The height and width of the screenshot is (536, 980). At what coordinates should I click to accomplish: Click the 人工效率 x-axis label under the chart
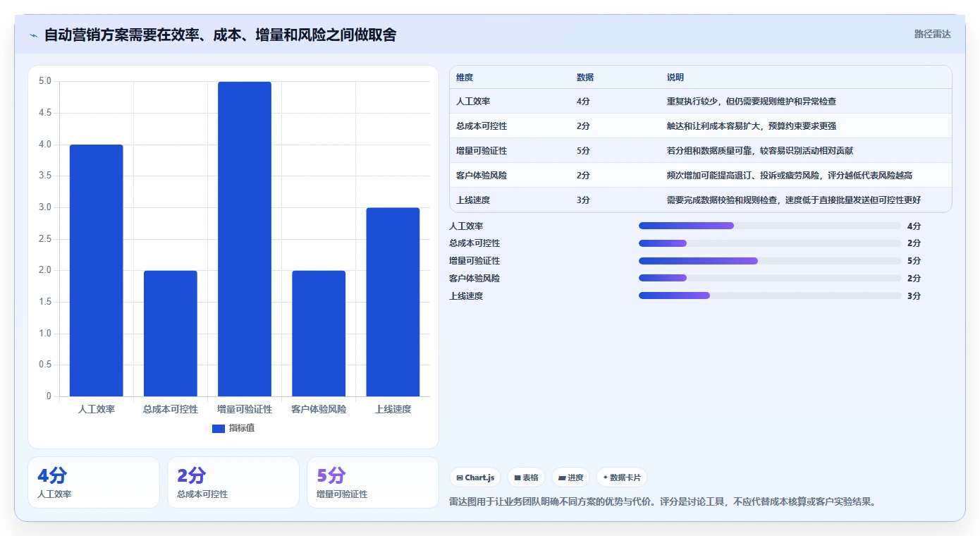[x=97, y=409]
